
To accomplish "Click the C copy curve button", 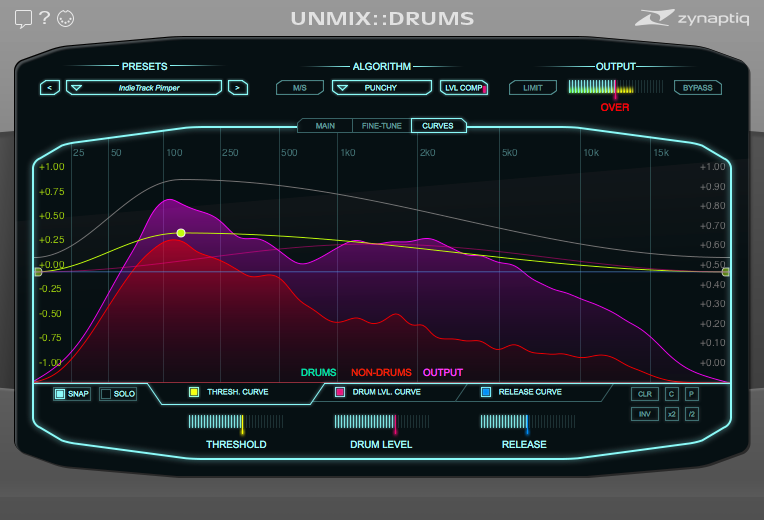I will (672, 394).
